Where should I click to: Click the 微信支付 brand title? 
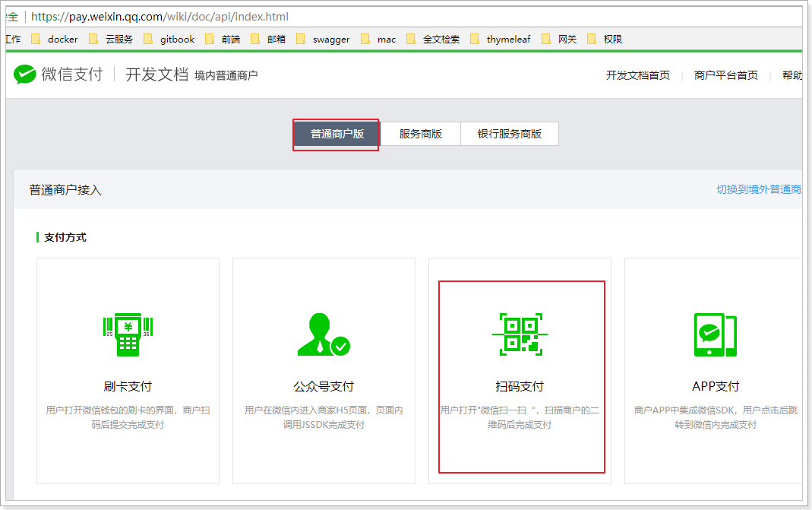(72, 74)
